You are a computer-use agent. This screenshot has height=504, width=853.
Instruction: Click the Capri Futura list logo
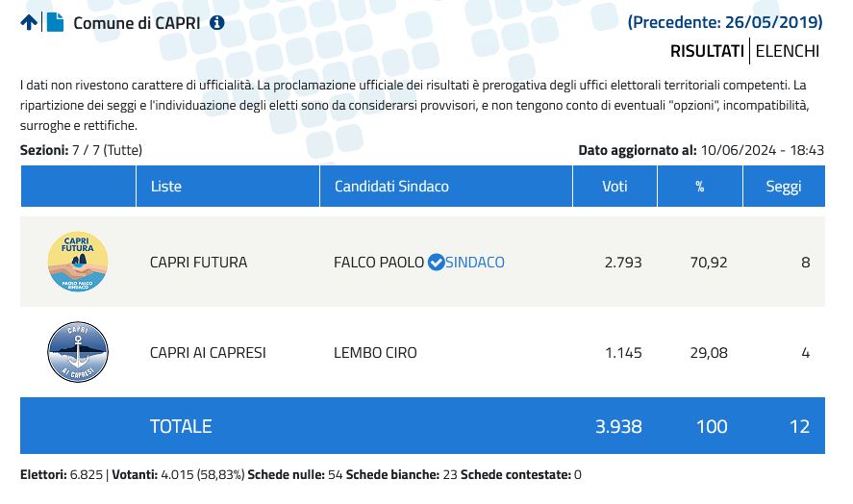tap(78, 262)
